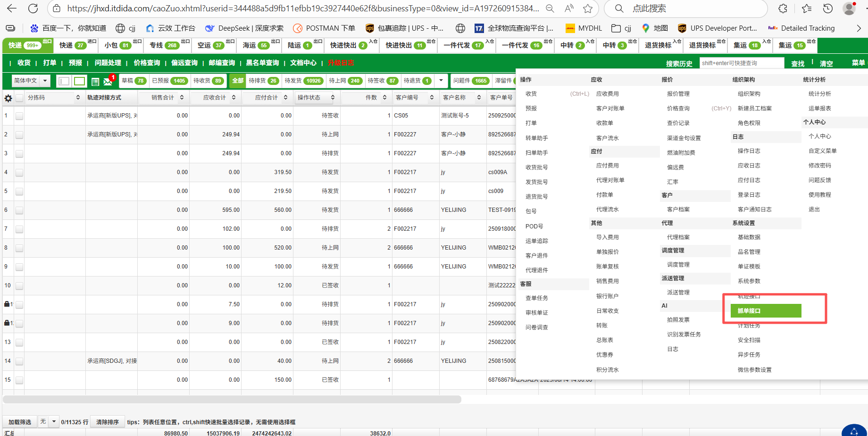This screenshot has width=868, height=436.
Task: Switch to the 待发货 status tab
Action: [x=303, y=81]
